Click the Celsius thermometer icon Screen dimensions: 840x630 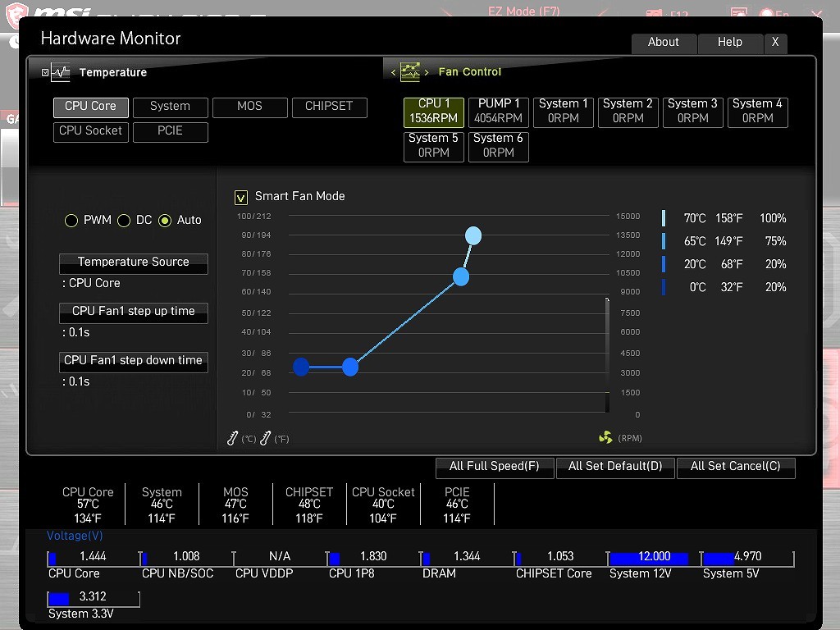coord(233,439)
